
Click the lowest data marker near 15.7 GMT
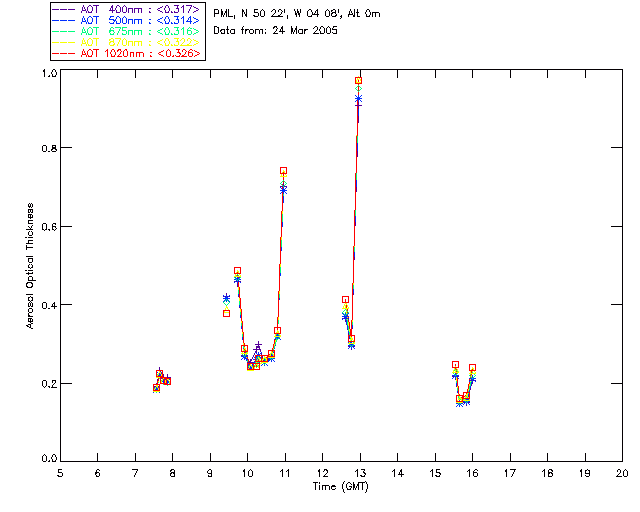click(x=460, y=401)
